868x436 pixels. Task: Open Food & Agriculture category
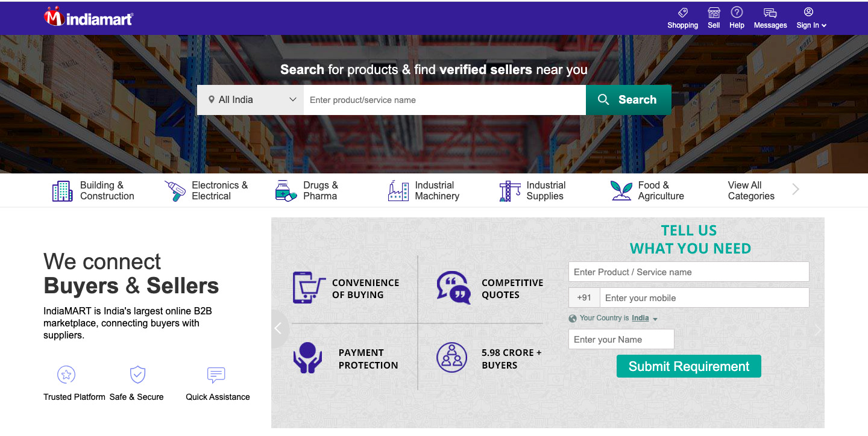tap(647, 191)
